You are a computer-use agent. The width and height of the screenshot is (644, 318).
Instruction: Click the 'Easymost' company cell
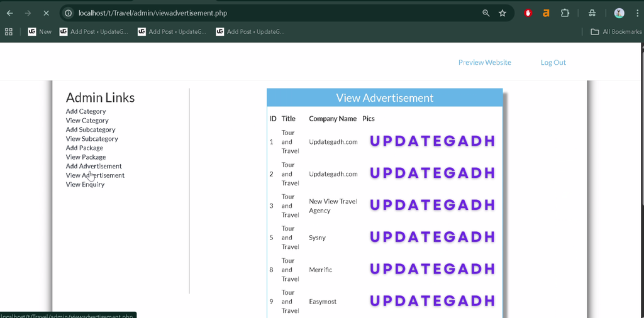(x=323, y=302)
